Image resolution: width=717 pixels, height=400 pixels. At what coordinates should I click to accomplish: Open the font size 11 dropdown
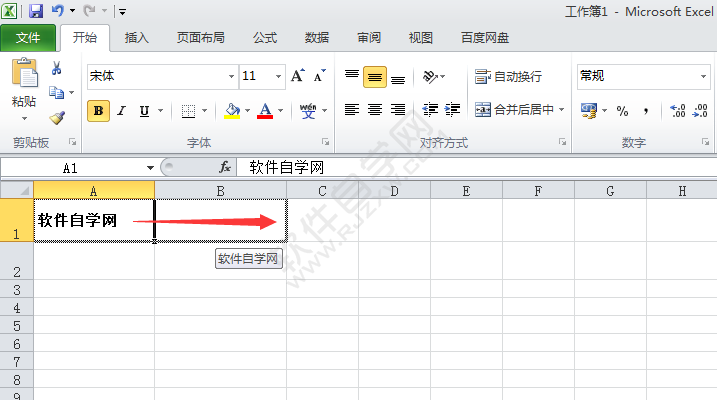point(278,76)
